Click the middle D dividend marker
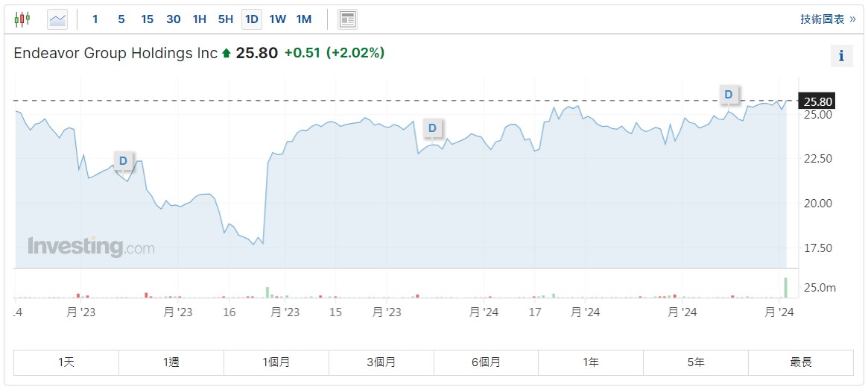The width and height of the screenshot is (868, 390). (432, 128)
